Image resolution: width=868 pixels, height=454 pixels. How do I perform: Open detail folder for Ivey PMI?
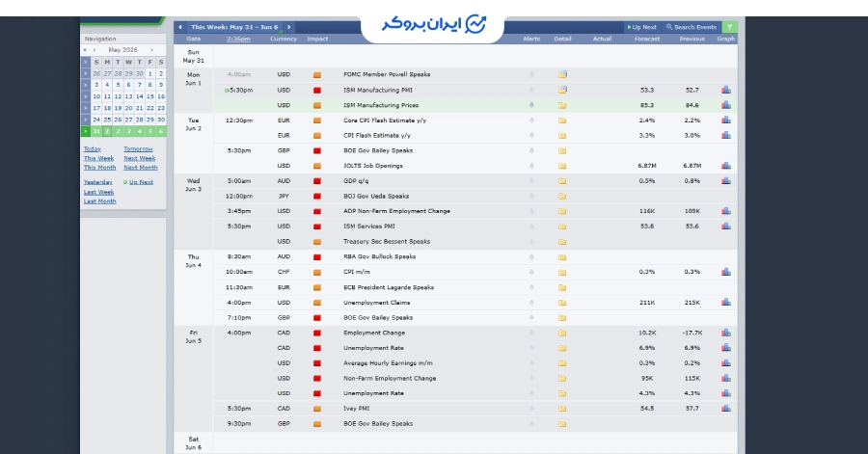coord(562,409)
